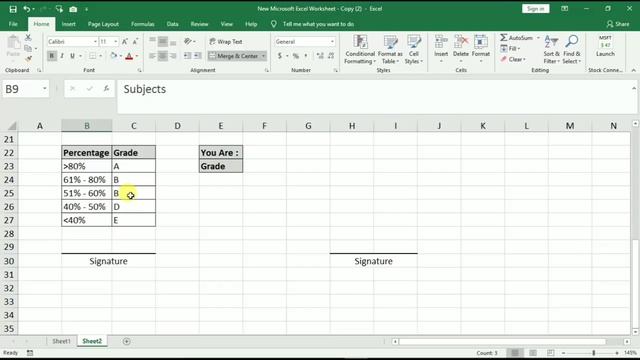Image resolution: width=640 pixels, height=360 pixels.
Task: Open the Review tab
Action: [199, 24]
